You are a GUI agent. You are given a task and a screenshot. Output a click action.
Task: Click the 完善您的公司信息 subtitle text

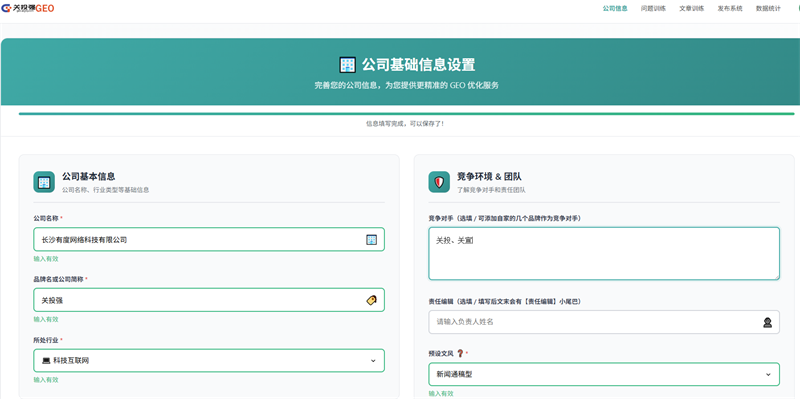[x=407, y=86]
